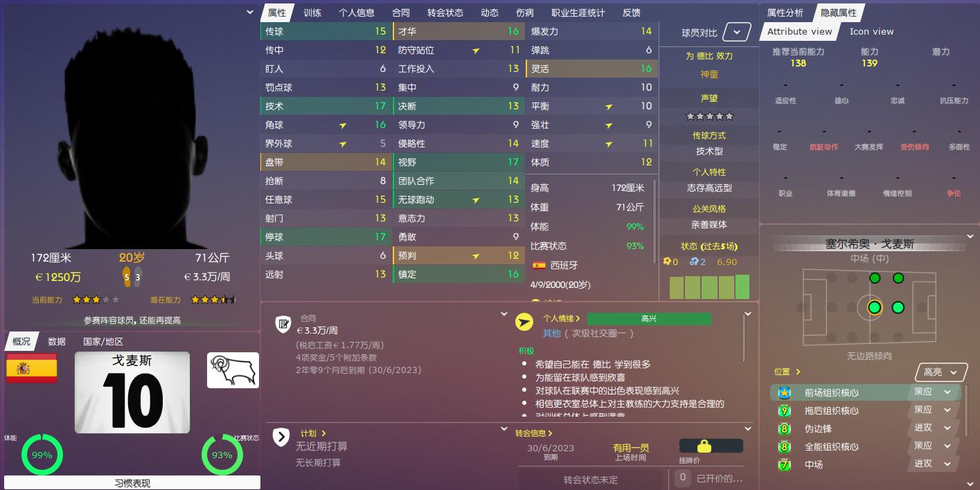This screenshot has height=490, width=980.
Task: Click the green 9 badge for 拖后组织核心
Action: (783, 410)
